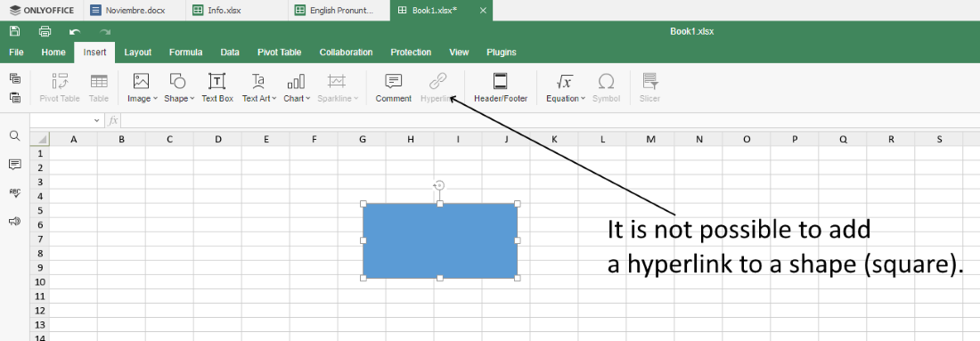
Task: Open the Plugins tab
Action: click(x=502, y=53)
